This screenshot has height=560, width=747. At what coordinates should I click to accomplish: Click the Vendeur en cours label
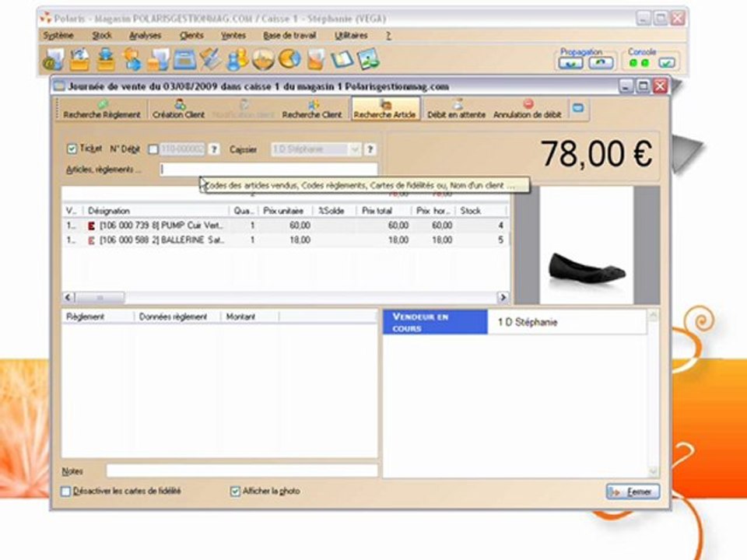click(435, 322)
